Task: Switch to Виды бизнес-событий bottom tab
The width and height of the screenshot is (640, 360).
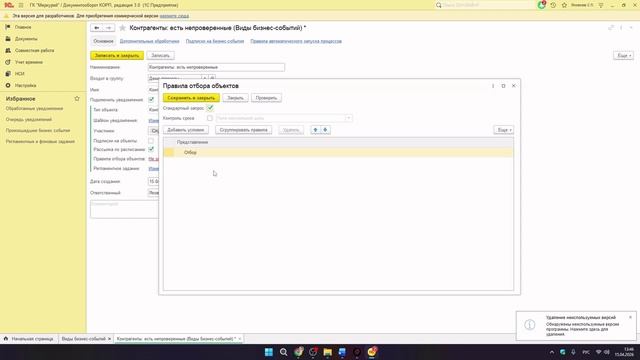Action: pos(84,339)
